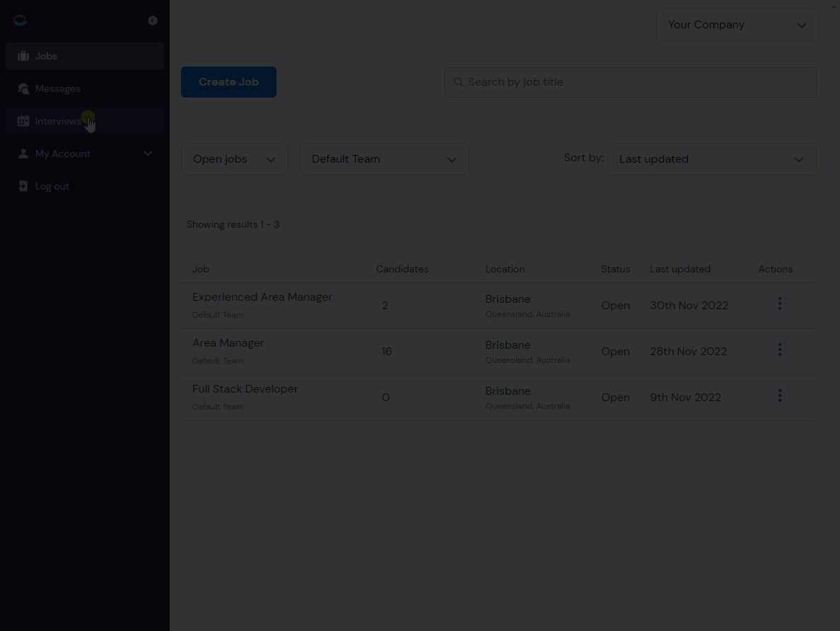Open the Your Company dropdown
The image size is (840, 631).
pyautogui.click(x=737, y=25)
